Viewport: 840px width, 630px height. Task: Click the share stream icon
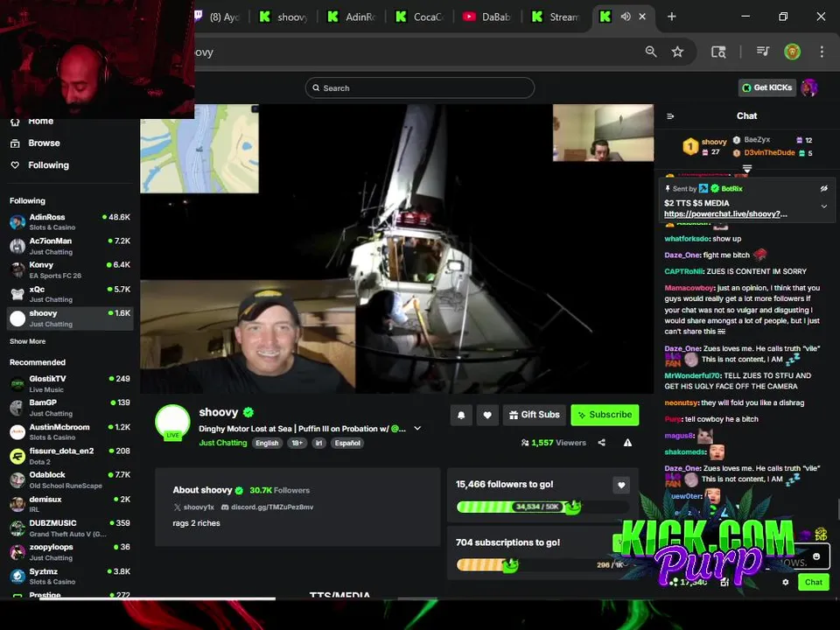click(602, 443)
